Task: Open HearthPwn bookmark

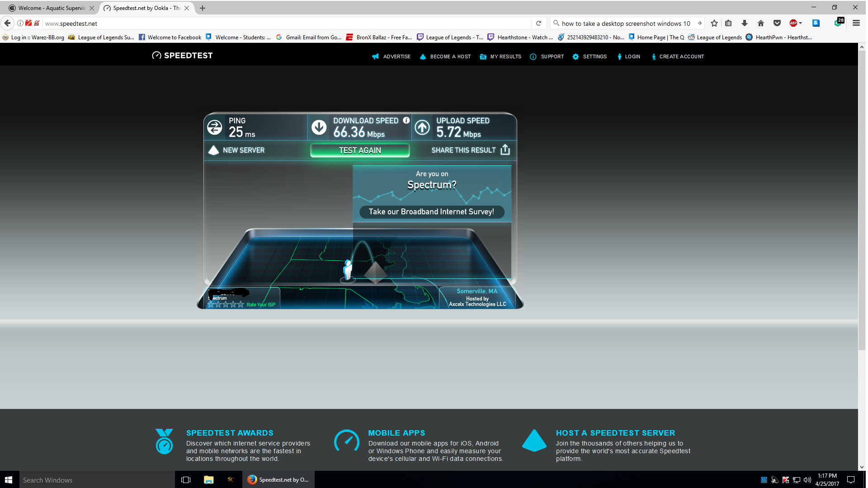Action: pos(779,38)
